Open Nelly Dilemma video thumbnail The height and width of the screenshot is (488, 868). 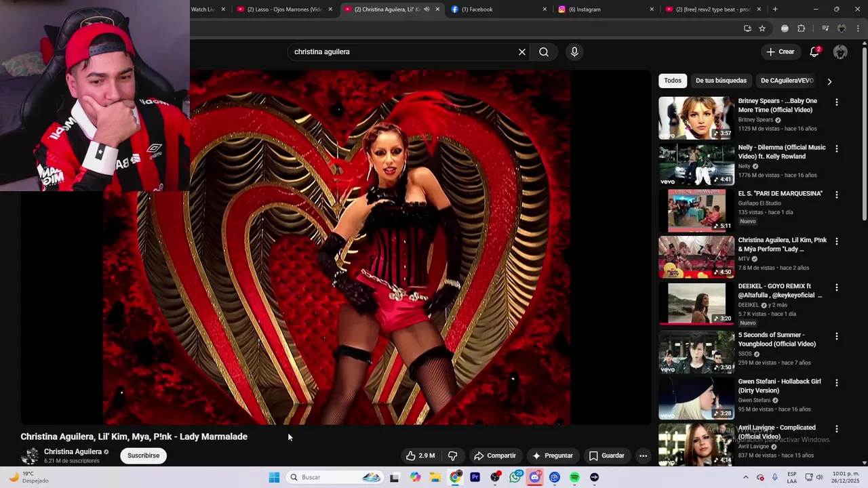click(696, 164)
